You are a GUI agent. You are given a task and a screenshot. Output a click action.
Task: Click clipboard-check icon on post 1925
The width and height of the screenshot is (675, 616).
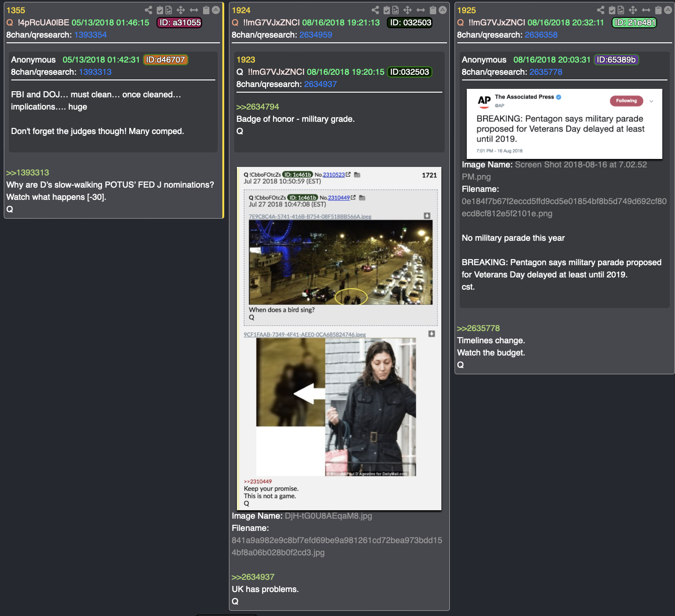click(x=612, y=10)
